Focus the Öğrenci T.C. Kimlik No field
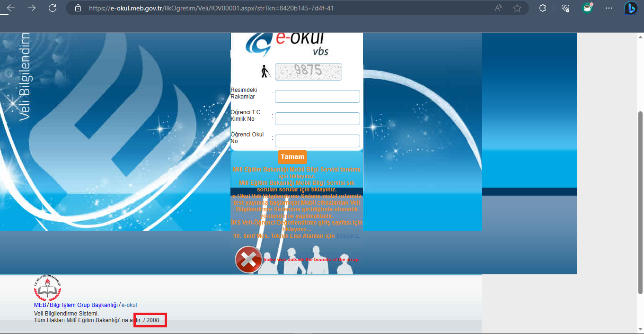This screenshot has height=334, width=644. click(318, 118)
